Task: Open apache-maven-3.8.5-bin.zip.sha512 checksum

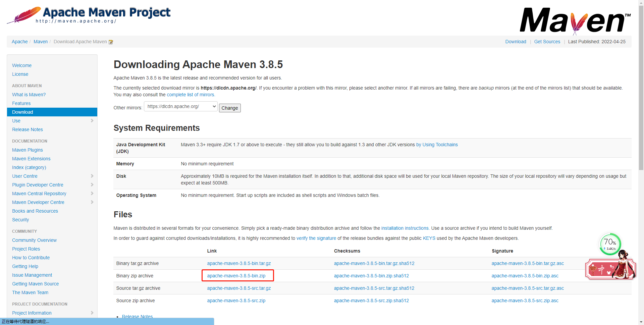Action: point(371,276)
